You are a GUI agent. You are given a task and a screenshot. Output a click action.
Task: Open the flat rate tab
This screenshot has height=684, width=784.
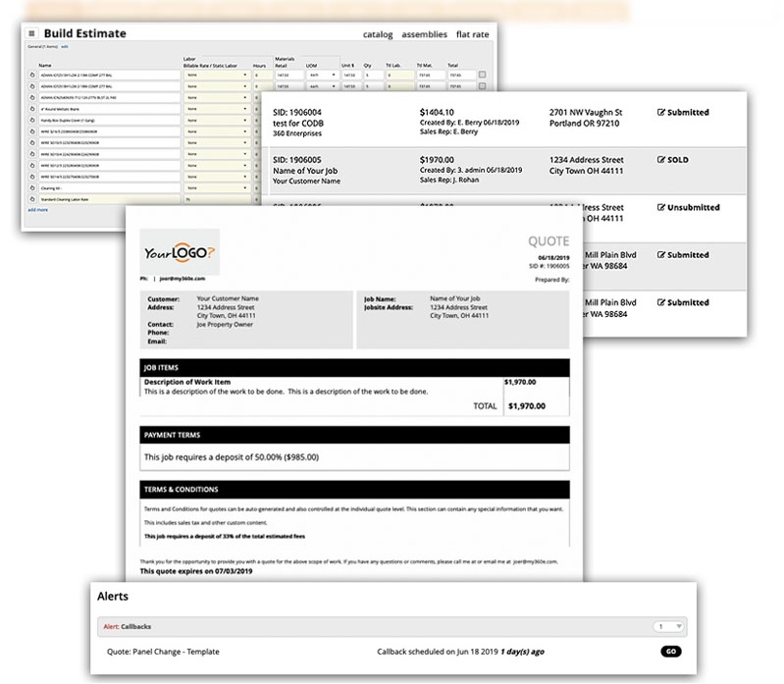coord(473,34)
